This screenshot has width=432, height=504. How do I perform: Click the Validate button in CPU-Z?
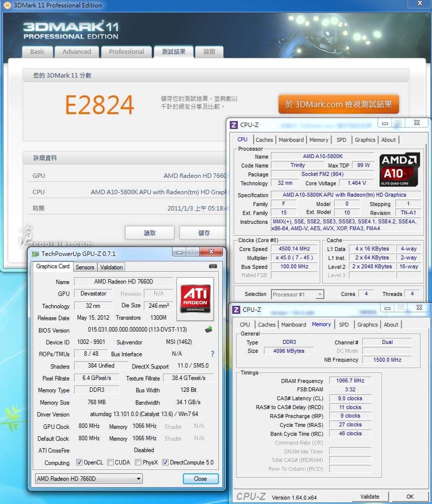[370, 497]
